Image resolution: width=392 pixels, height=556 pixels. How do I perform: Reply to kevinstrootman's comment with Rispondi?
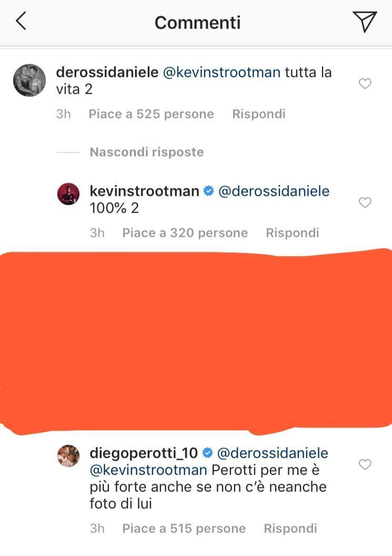(293, 232)
